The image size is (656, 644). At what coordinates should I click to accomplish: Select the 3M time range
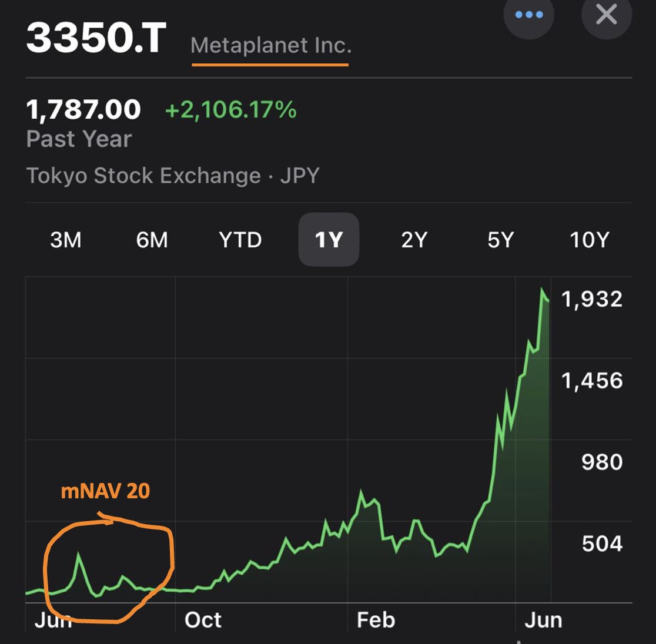click(66, 240)
